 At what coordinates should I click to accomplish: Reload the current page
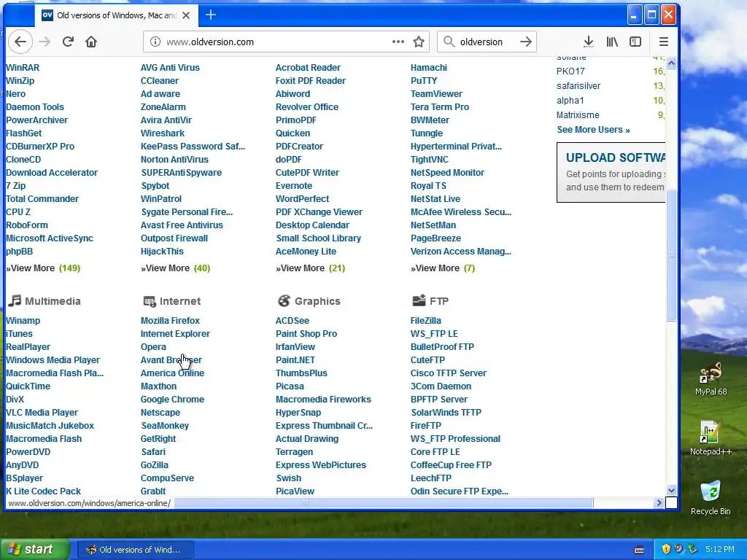coord(68,42)
